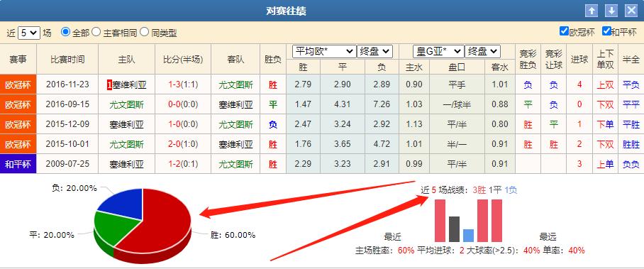
Task: Click the 欧冠杯 tag for 2016-09-15
Action: tap(18, 104)
